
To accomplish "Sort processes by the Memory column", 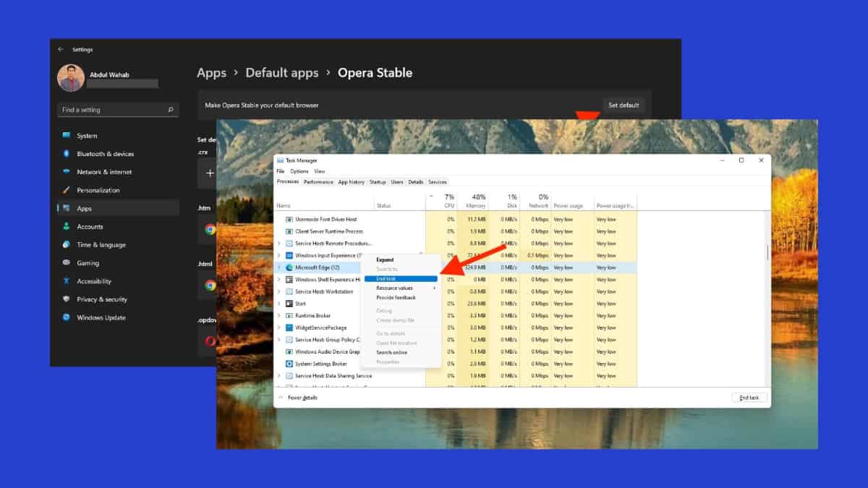I will [472, 201].
